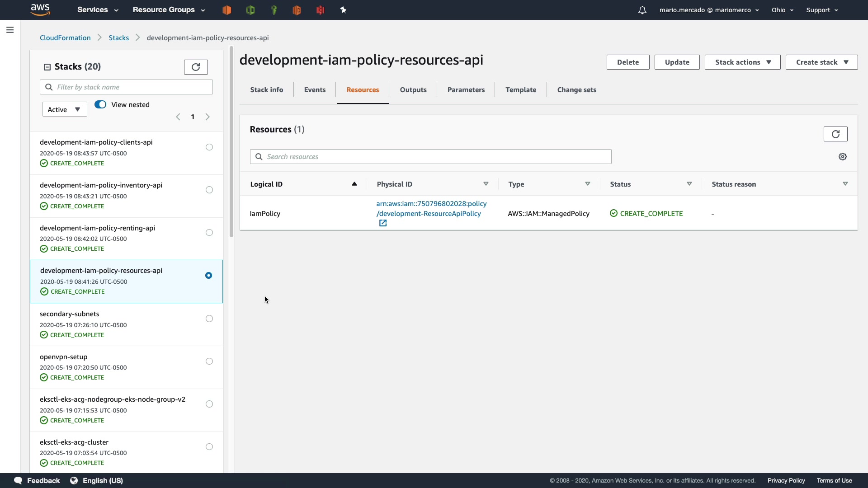Image resolution: width=868 pixels, height=488 pixels.
Task: Click the Search resources field
Action: click(430, 157)
